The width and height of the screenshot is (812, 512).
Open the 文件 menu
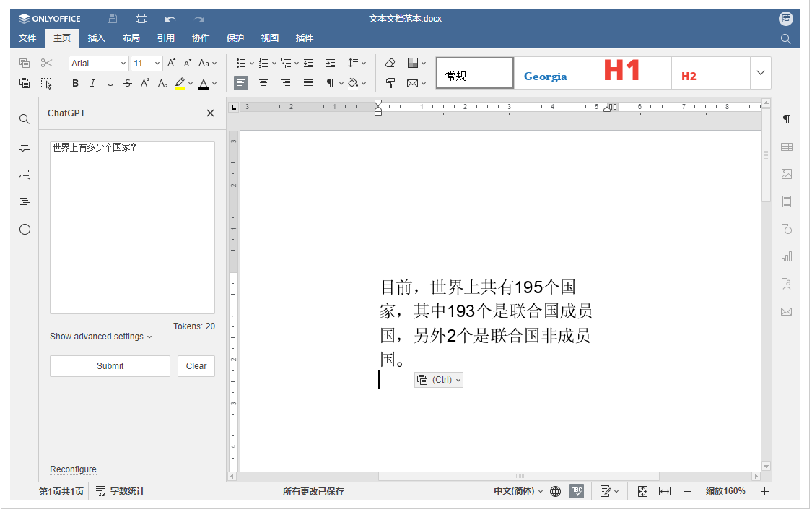pos(27,38)
